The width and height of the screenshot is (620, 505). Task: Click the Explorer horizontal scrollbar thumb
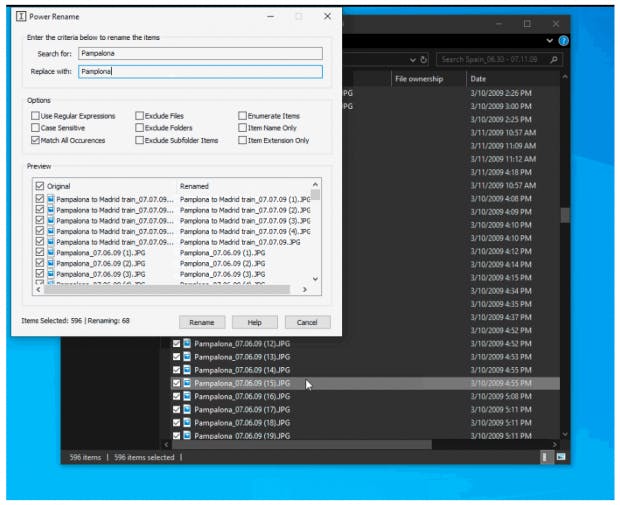coord(301,444)
